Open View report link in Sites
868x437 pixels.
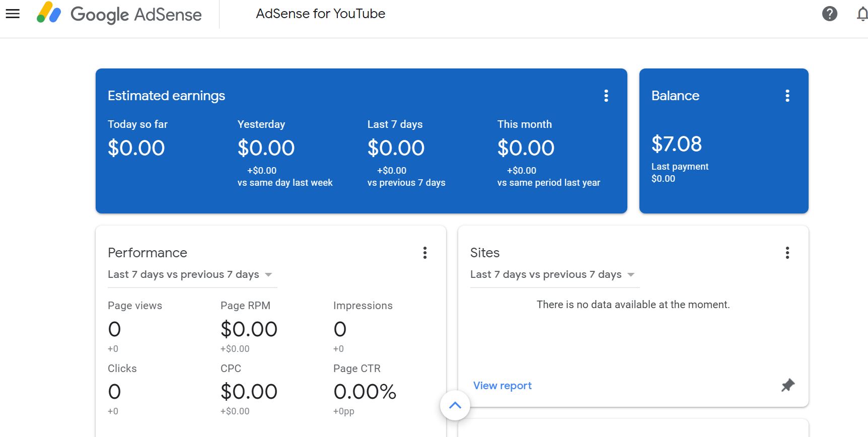[x=502, y=386]
